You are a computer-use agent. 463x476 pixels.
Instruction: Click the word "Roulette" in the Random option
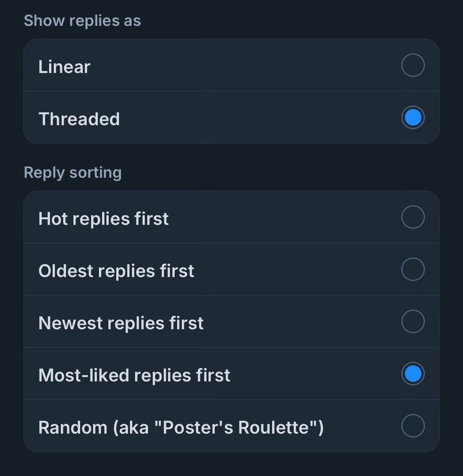pyautogui.click(x=274, y=427)
